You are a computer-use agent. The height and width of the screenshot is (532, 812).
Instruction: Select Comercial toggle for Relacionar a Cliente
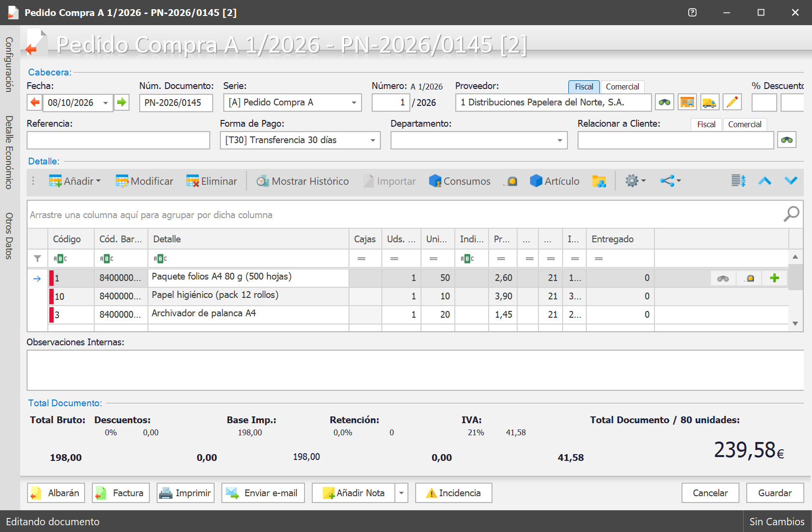pos(744,124)
